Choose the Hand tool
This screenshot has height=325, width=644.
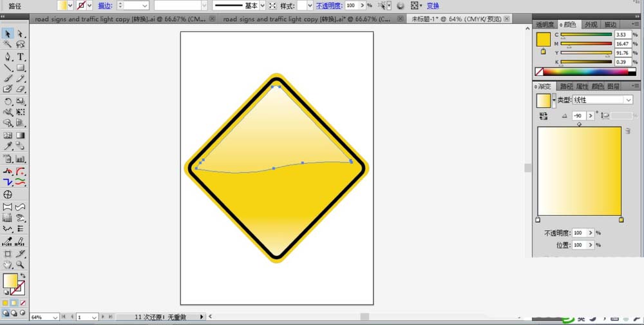(8, 264)
